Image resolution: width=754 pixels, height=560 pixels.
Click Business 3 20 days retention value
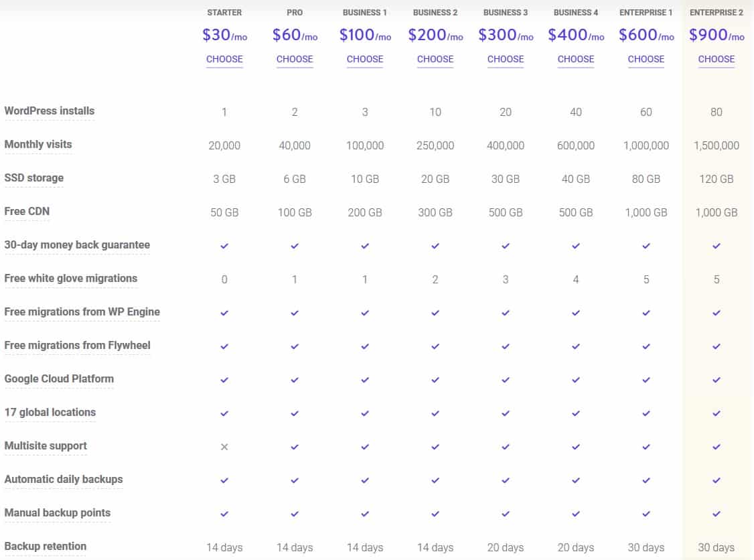coord(506,547)
